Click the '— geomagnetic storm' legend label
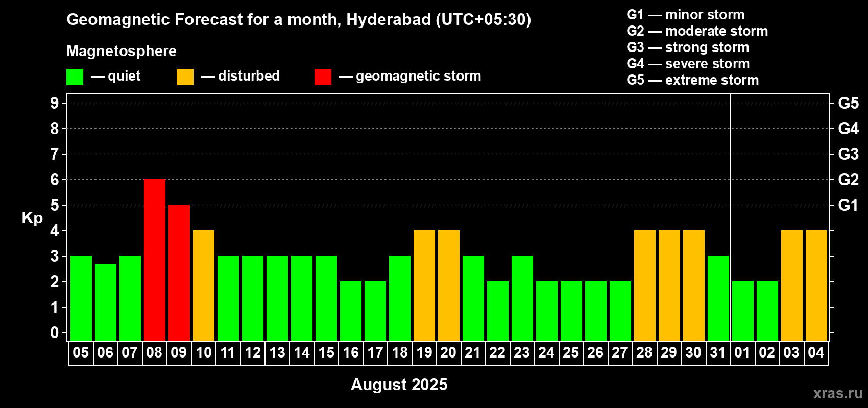The image size is (868, 408). [410, 76]
